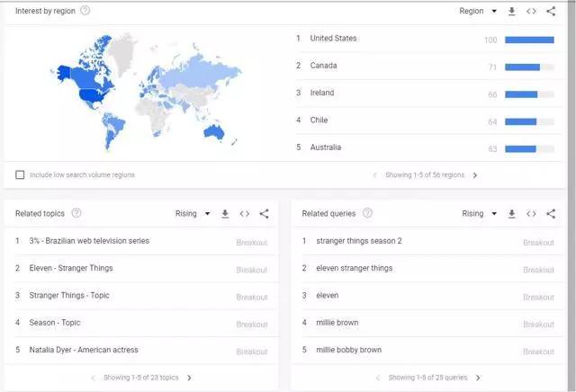Click Australia on the world map
This screenshot has width=576, height=392.
coord(214,132)
